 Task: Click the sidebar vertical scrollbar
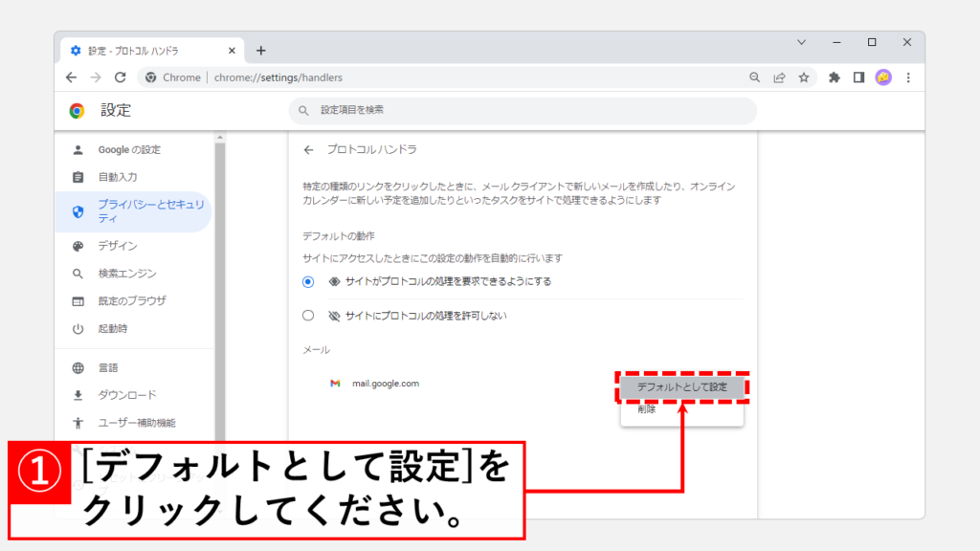[219, 287]
